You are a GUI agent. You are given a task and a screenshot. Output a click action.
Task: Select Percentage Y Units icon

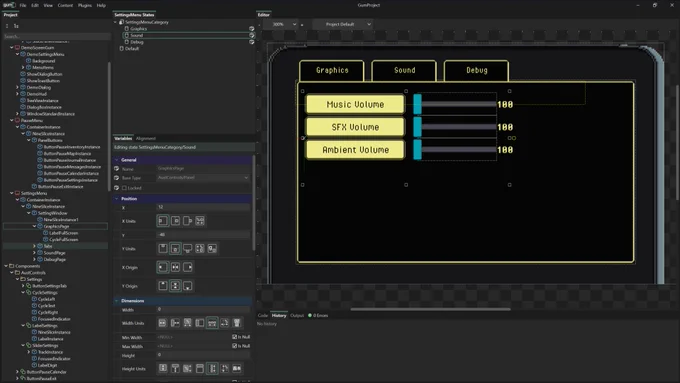199,249
